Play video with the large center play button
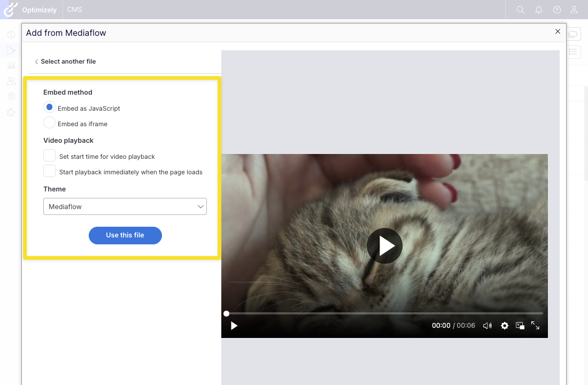 click(x=384, y=246)
